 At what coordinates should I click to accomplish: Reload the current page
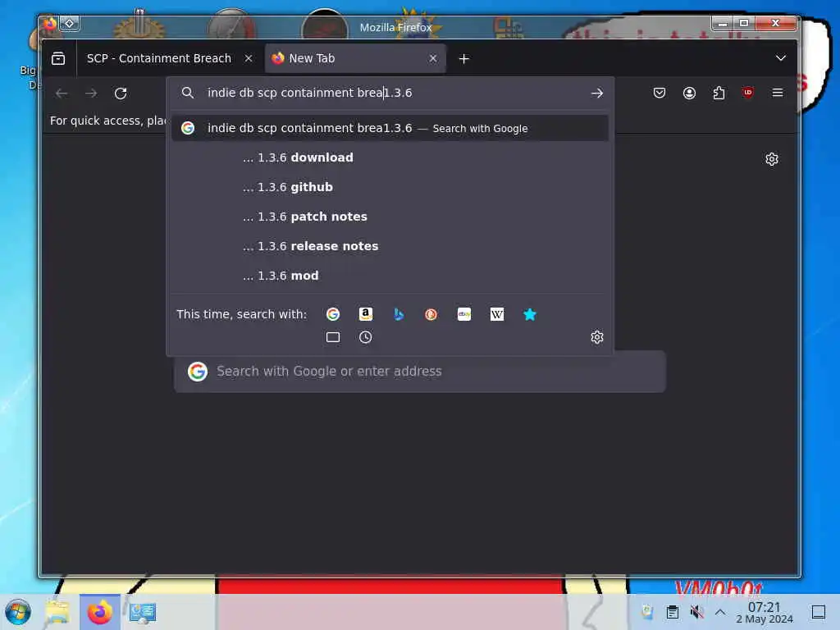pos(121,94)
